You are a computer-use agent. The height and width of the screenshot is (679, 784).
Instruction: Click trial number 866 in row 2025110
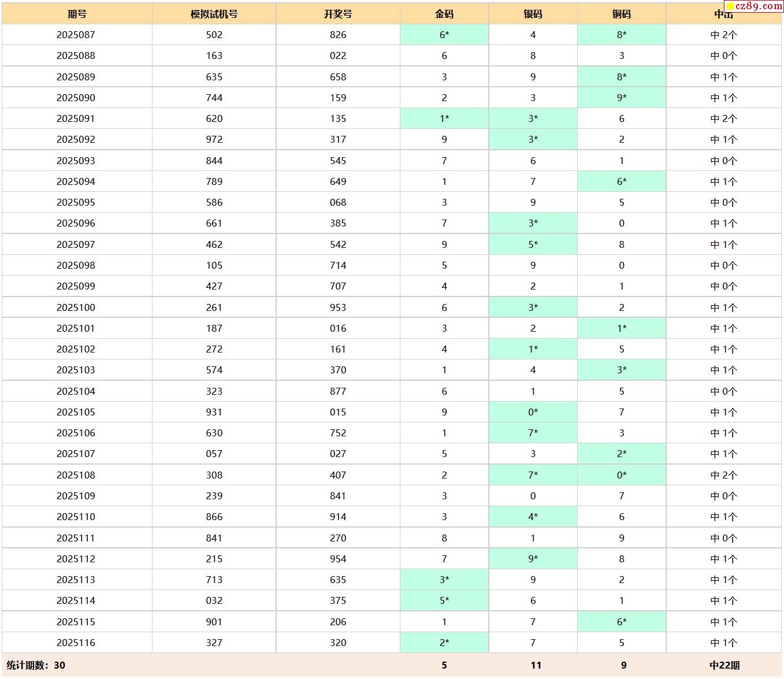pyautogui.click(x=214, y=517)
